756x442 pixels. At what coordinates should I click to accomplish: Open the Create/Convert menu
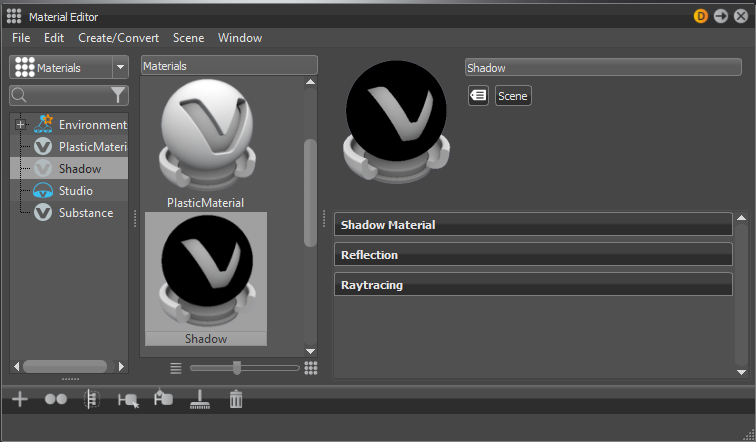(119, 38)
